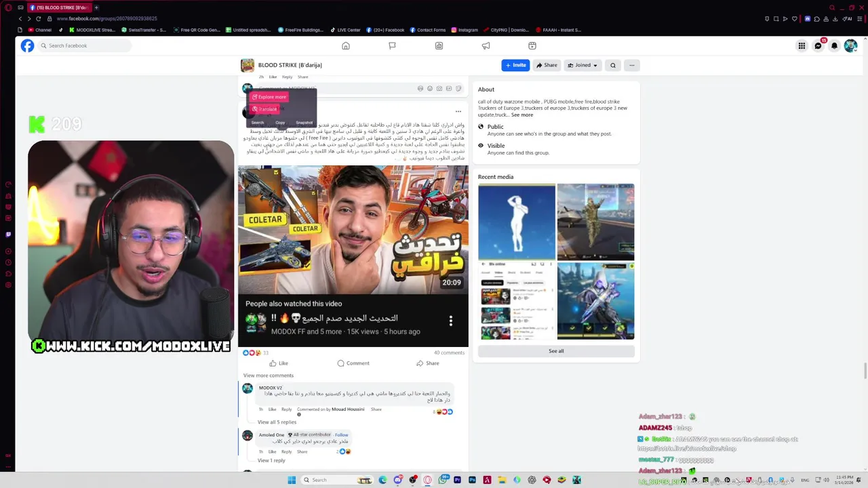Comment with an avatar sticker icon
This screenshot has width=868, height=488.
[x=420, y=88]
